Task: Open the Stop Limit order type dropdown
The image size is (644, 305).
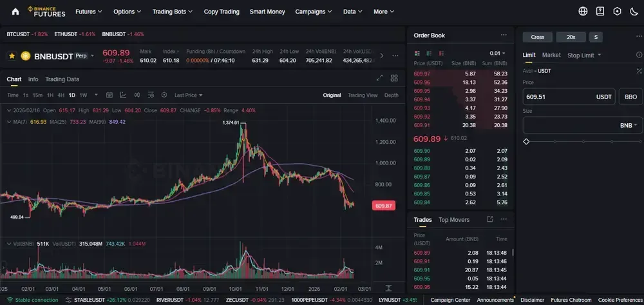Action: coord(584,55)
